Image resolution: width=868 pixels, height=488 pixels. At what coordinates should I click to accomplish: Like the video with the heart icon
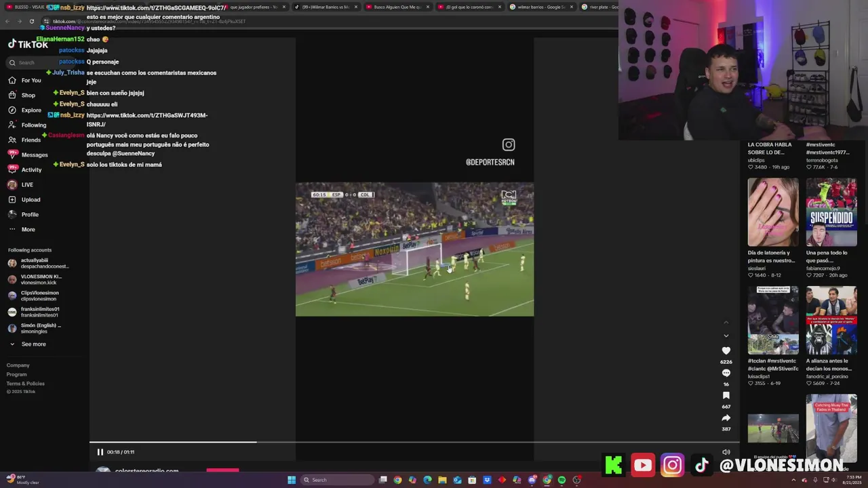pyautogui.click(x=726, y=350)
